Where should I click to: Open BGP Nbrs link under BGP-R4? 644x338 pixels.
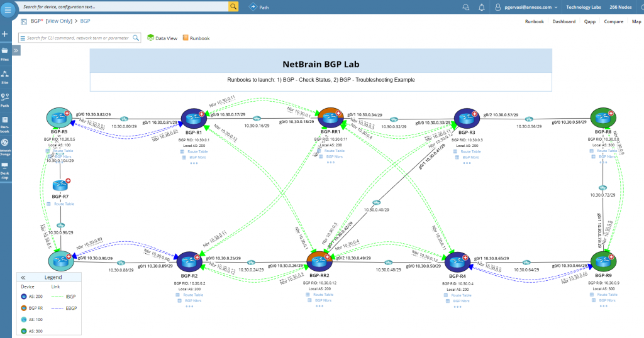[461, 301]
